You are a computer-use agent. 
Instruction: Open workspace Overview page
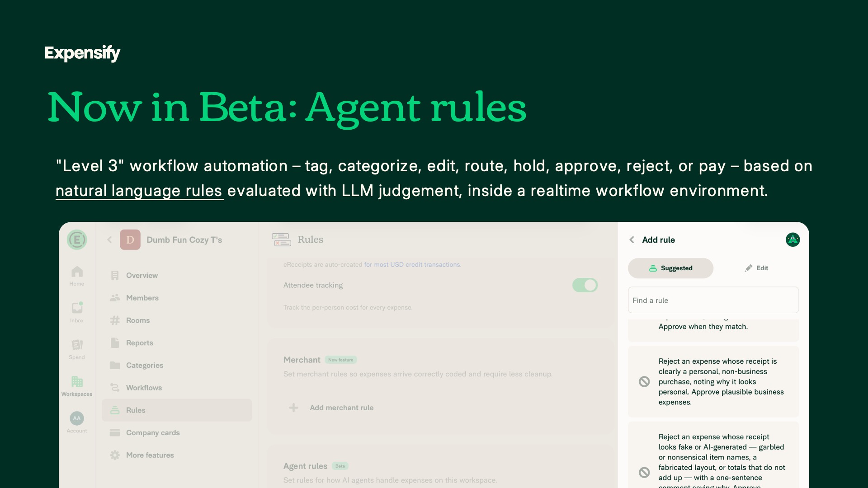pyautogui.click(x=177, y=275)
